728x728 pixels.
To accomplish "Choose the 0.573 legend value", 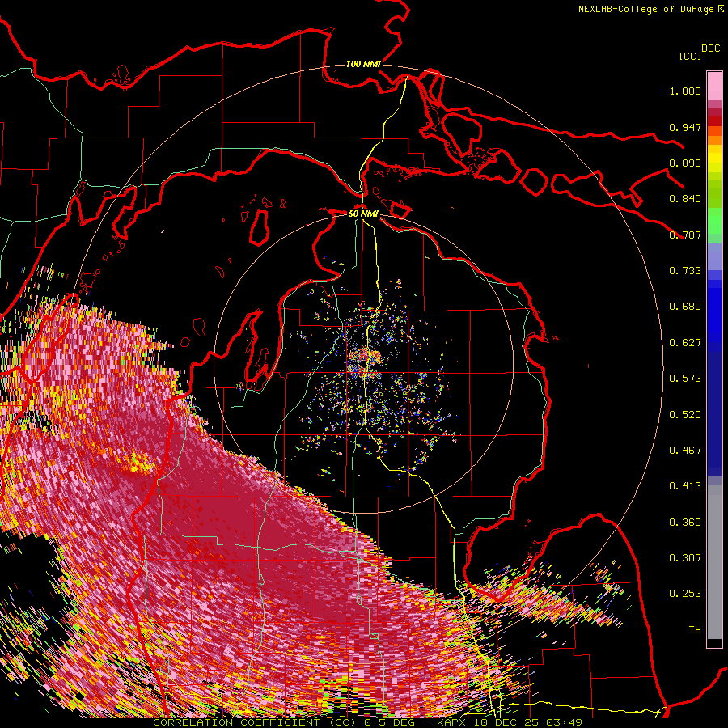I will pyautogui.click(x=685, y=379).
